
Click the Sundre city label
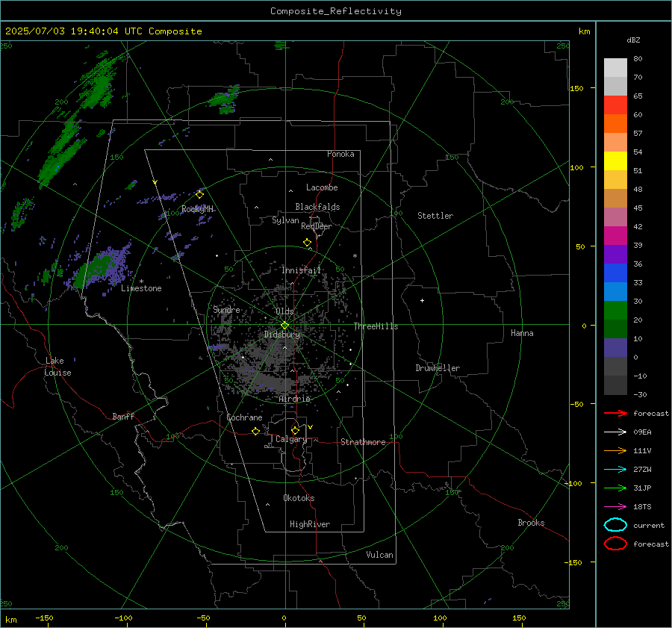click(226, 309)
